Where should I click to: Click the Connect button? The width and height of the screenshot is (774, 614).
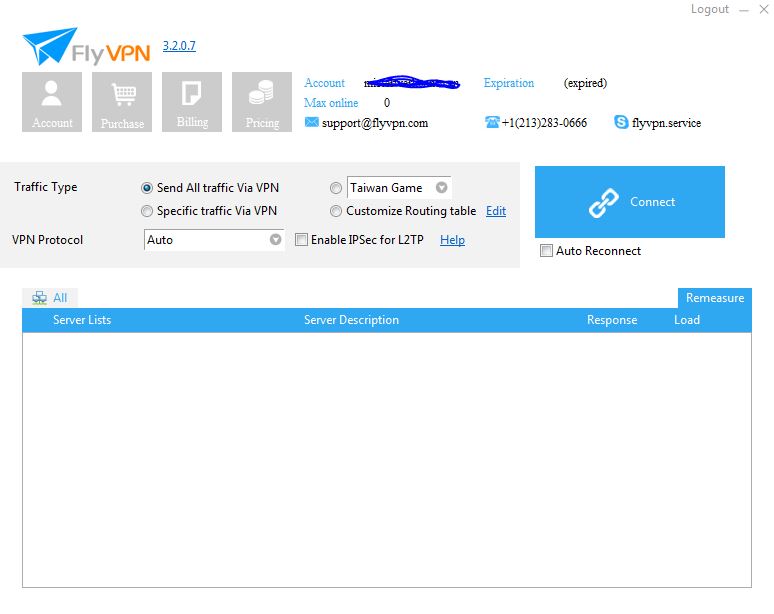[x=630, y=202]
